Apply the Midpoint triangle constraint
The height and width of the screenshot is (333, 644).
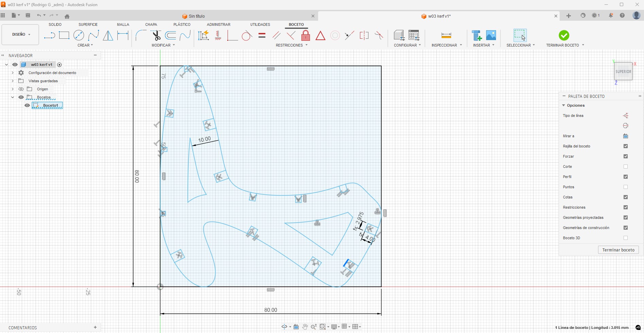pos(320,35)
